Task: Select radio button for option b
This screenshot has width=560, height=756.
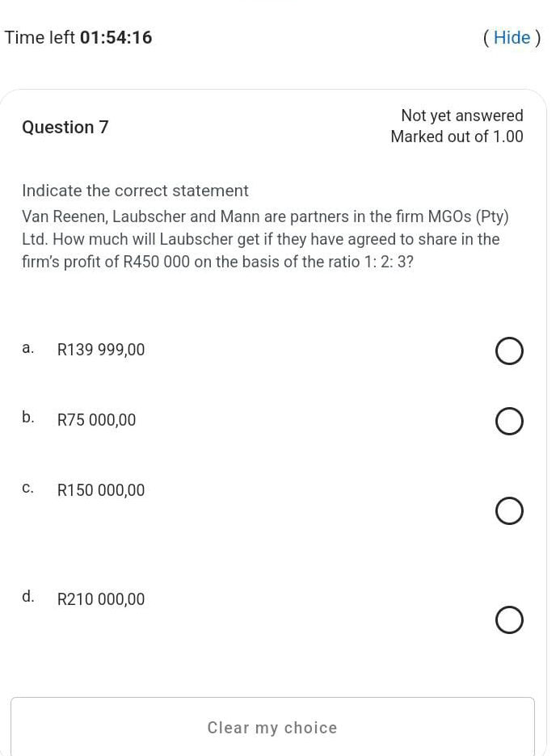Action: tap(509, 421)
